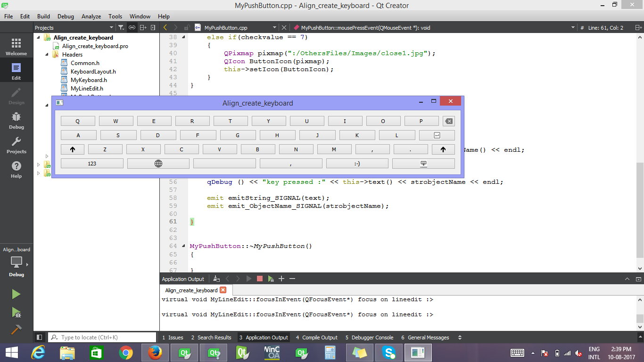Collapse code block at line 38
This screenshot has width=644, height=362.
(183, 37)
